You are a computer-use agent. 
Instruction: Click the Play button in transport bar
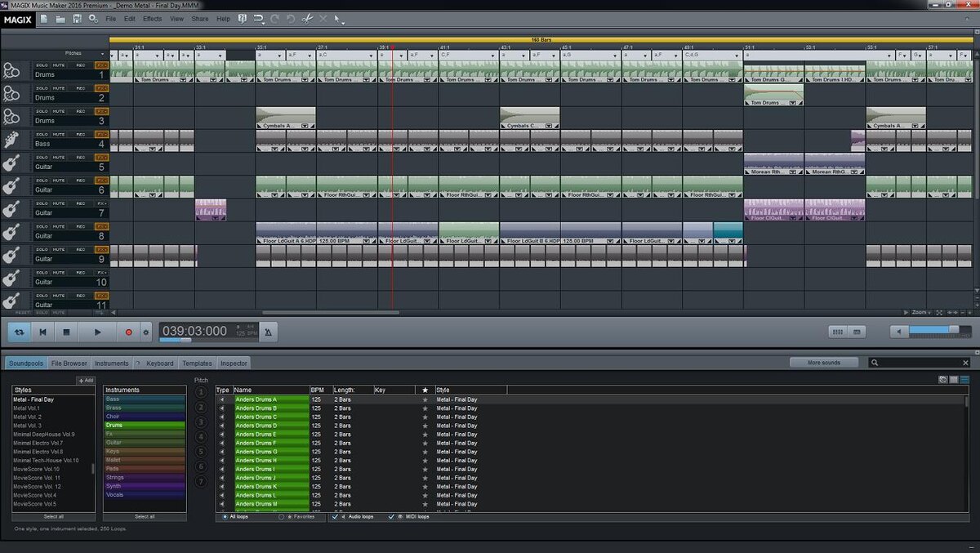coord(97,332)
